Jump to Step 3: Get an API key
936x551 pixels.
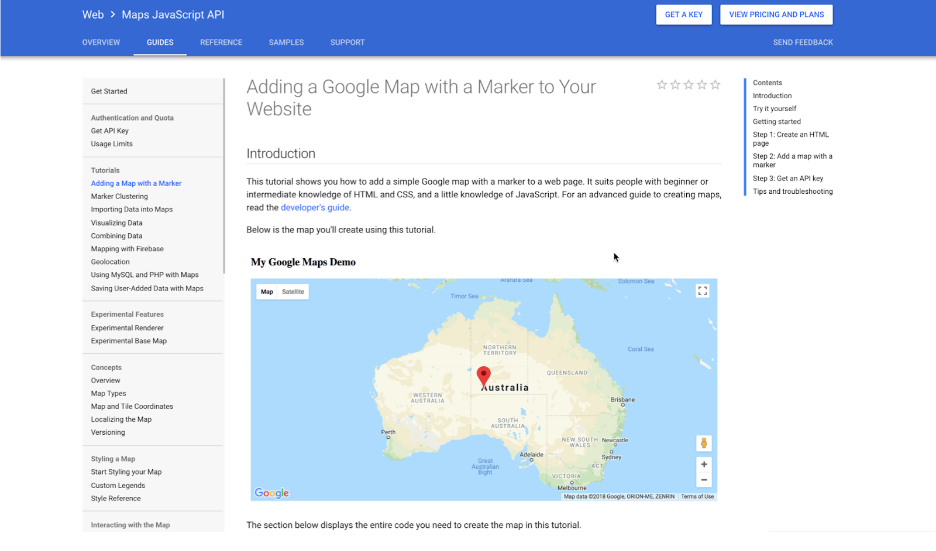point(787,178)
